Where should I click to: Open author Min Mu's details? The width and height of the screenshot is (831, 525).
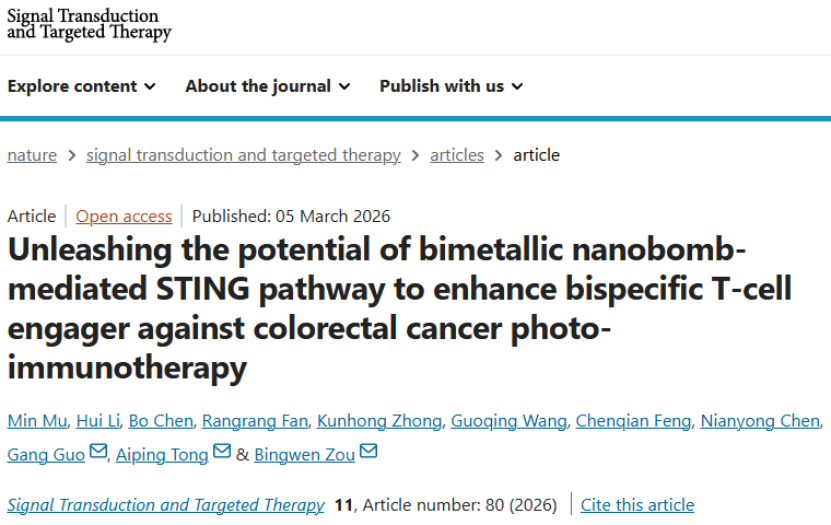(x=34, y=421)
